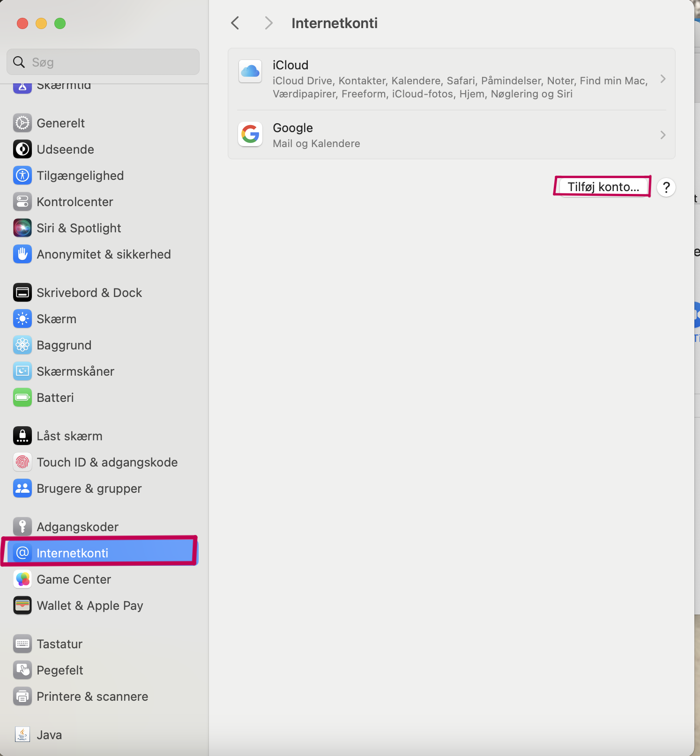Open help with the question mark button

(666, 187)
